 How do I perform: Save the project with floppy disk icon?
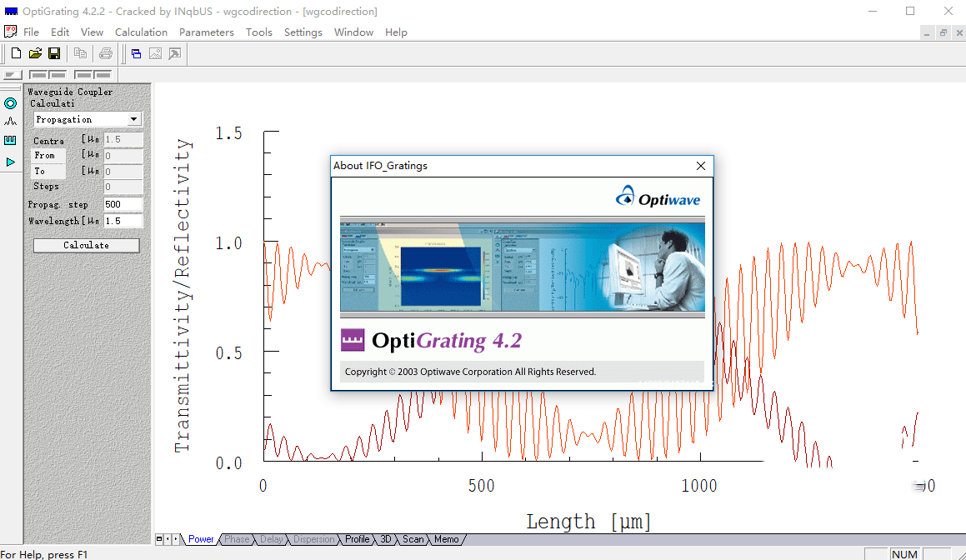click(x=54, y=53)
